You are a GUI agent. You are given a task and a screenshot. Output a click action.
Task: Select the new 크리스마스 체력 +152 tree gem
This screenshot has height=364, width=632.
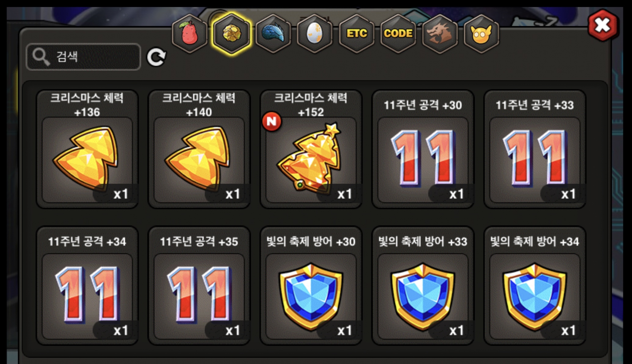(x=311, y=149)
